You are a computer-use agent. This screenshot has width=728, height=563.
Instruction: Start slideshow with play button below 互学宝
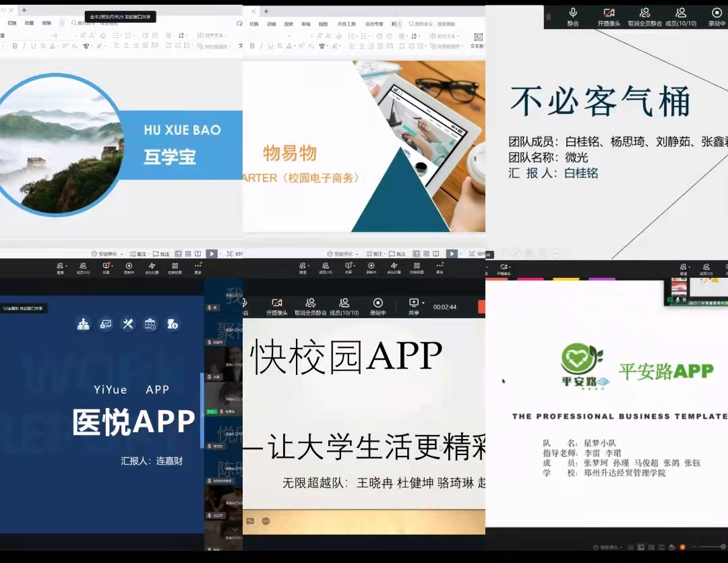211,254
